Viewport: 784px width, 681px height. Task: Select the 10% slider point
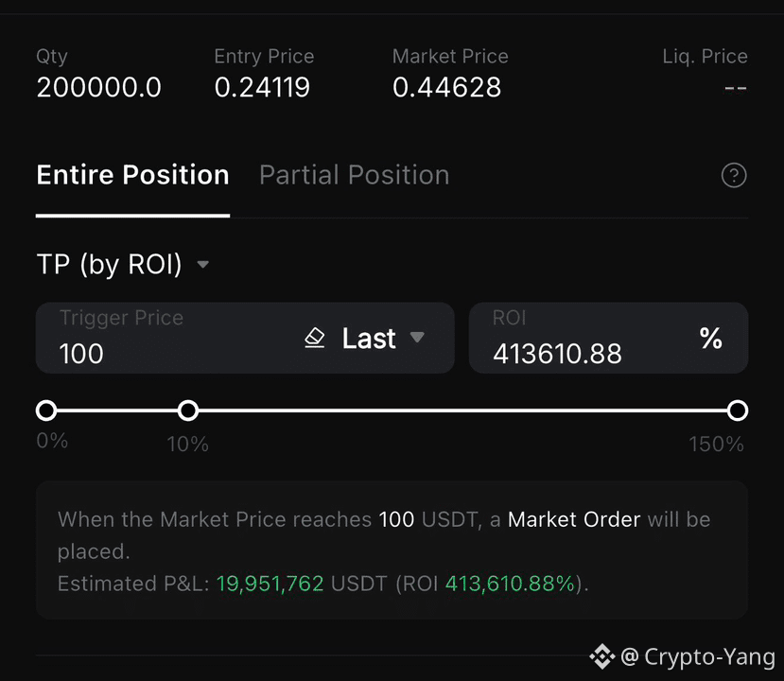click(188, 410)
